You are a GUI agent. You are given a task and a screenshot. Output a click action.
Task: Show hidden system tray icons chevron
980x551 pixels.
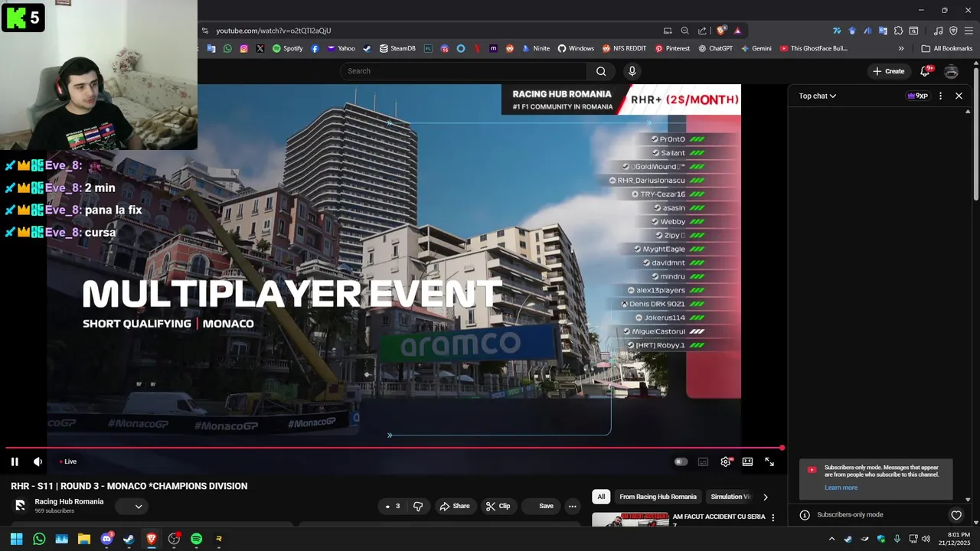click(832, 539)
